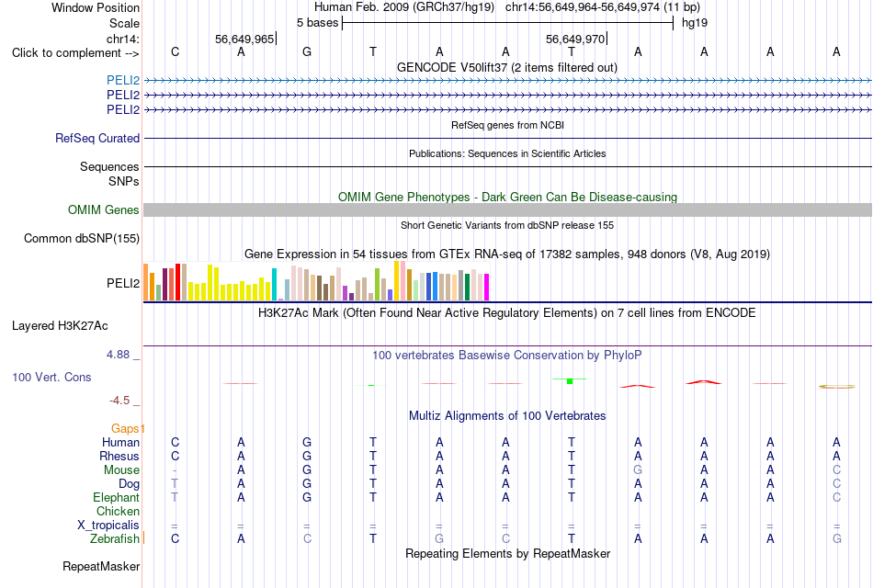Viewport: 873px width, 588px height.
Task: Click the SNPs track label
Action: coord(124,181)
